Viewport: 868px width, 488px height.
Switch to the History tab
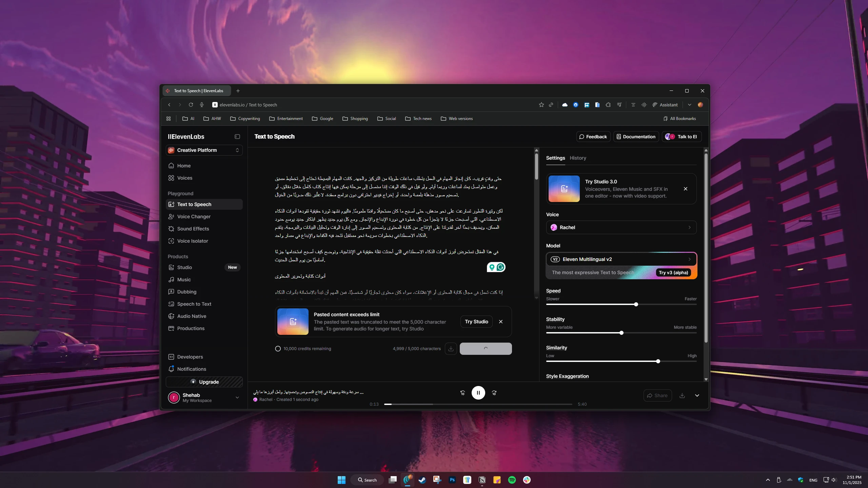point(578,158)
